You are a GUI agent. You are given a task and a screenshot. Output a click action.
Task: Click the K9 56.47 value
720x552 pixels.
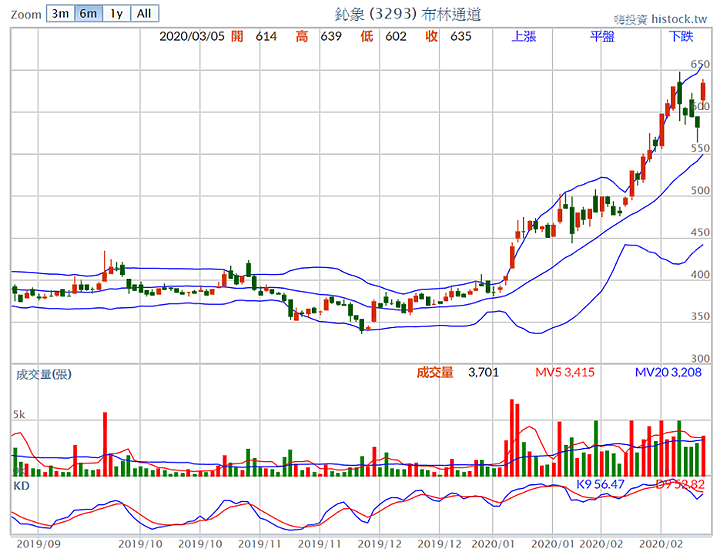[601, 484]
